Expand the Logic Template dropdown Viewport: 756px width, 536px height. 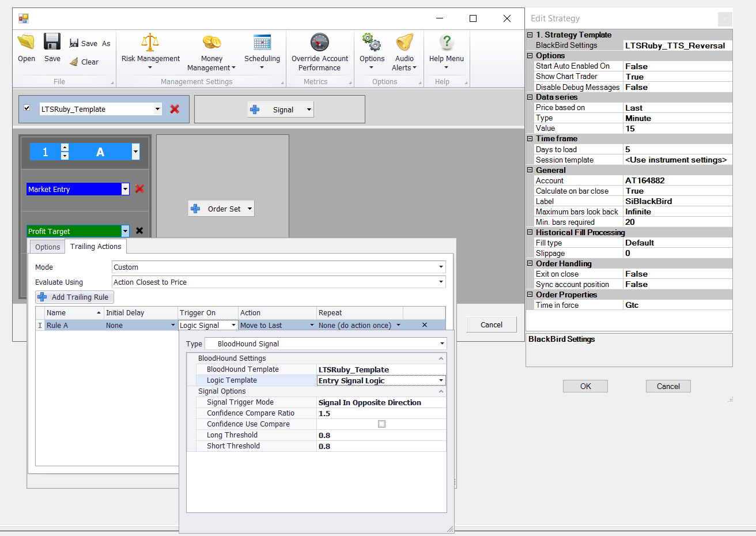click(x=441, y=380)
